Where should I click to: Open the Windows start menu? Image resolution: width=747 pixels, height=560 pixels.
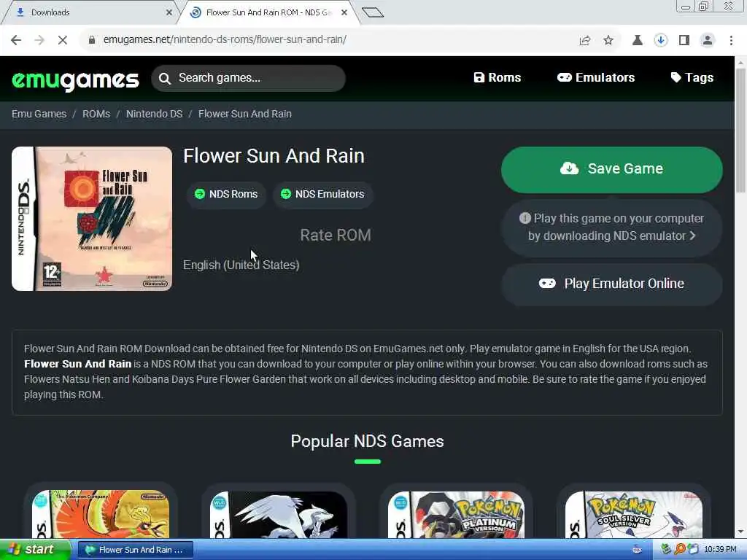pos(35,550)
